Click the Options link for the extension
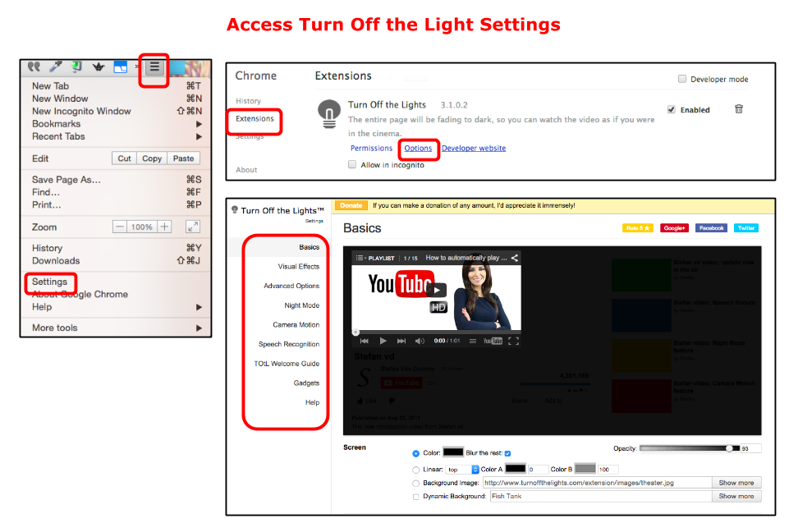The image size is (789, 532). pyautogui.click(x=418, y=149)
